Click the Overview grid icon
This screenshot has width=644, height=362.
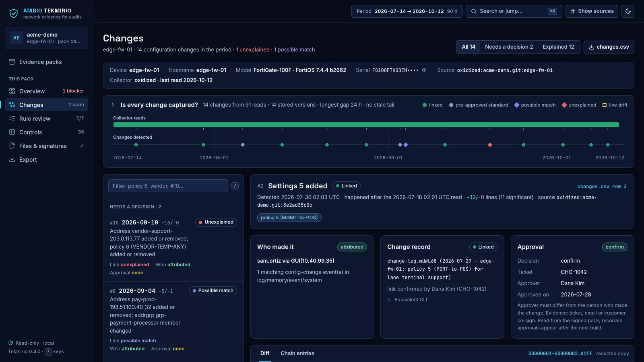pos(12,91)
